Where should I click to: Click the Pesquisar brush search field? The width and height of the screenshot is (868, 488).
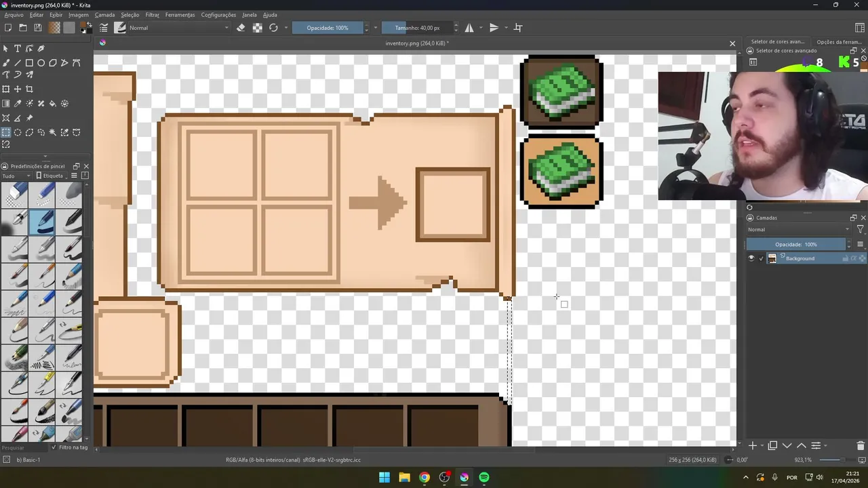(x=24, y=447)
